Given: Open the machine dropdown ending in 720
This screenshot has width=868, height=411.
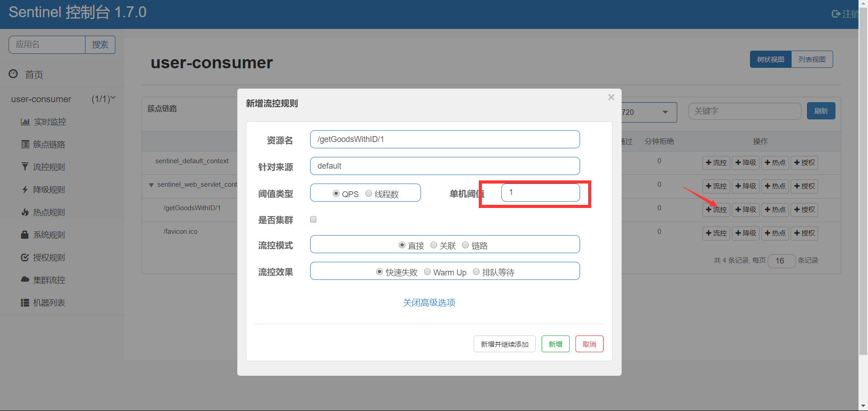Looking at the screenshot, I should [x=649, y=112].
